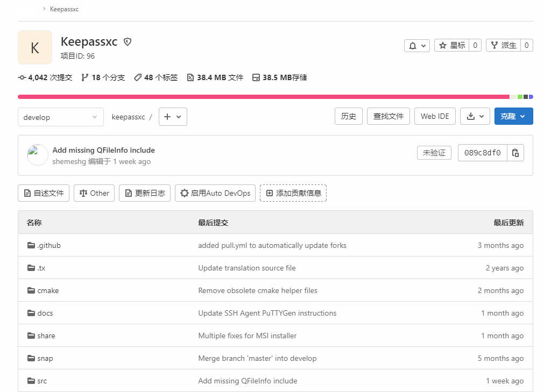Fork the project with 派生 button
The image size is (544, 392).
(x=504, y=45)
